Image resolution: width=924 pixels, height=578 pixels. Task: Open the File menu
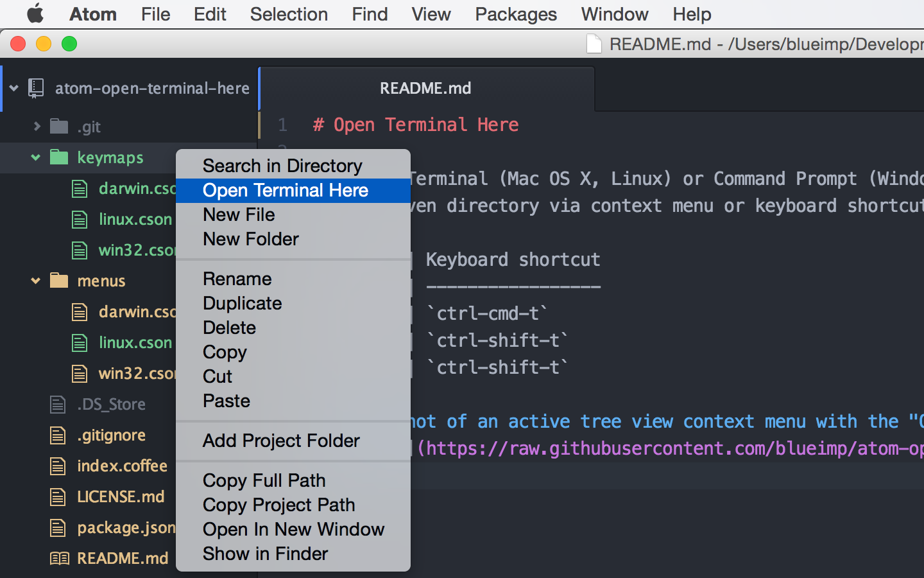[x=155, y=14]
